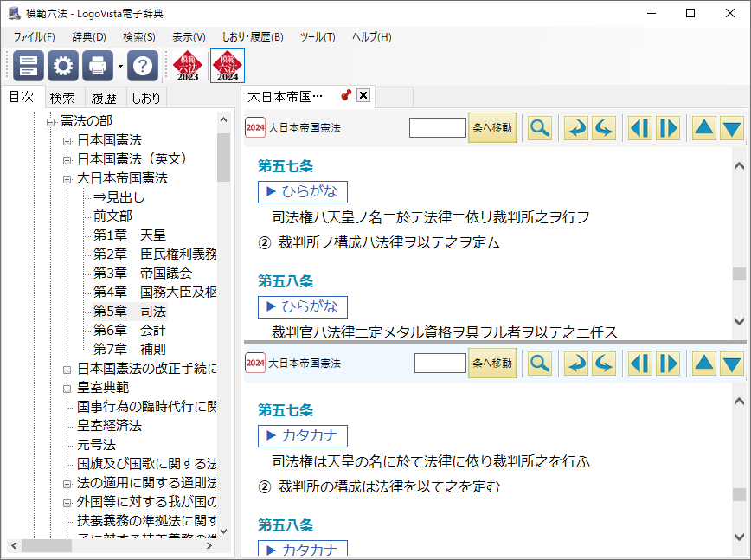Click the magnifier search icon in the lower pane

pyautogui.click(x=540, y=364)
